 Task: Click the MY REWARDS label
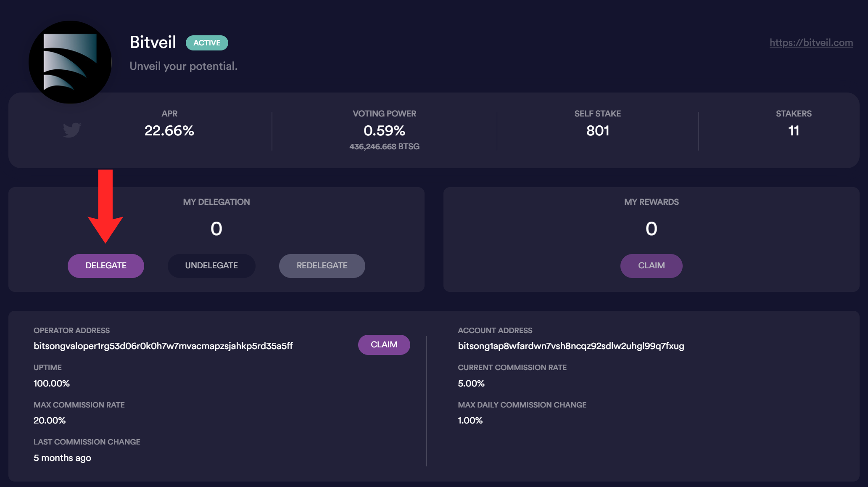651,202
